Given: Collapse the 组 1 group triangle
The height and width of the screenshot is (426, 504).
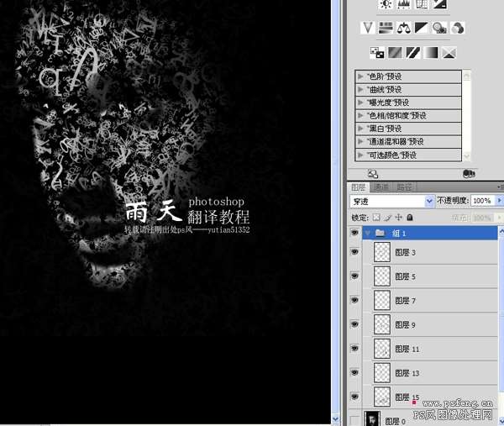Looking at the screenshot, I should [x=368, y=233].
